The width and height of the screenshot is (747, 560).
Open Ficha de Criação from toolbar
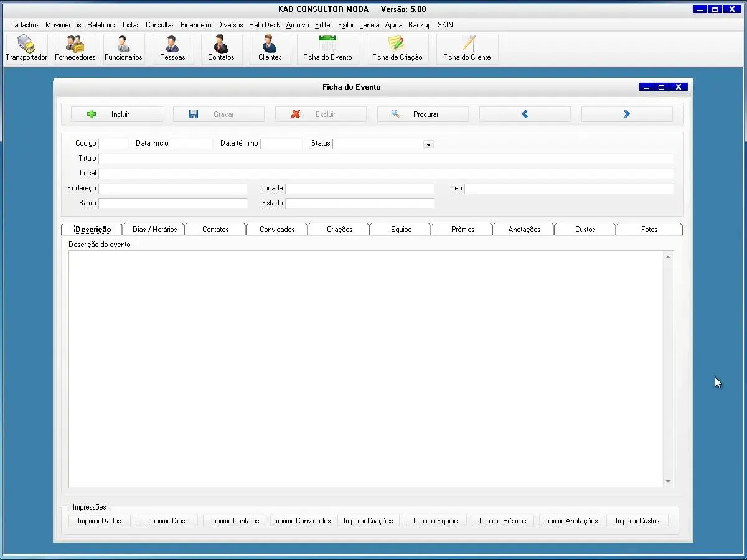coord(397,49)
